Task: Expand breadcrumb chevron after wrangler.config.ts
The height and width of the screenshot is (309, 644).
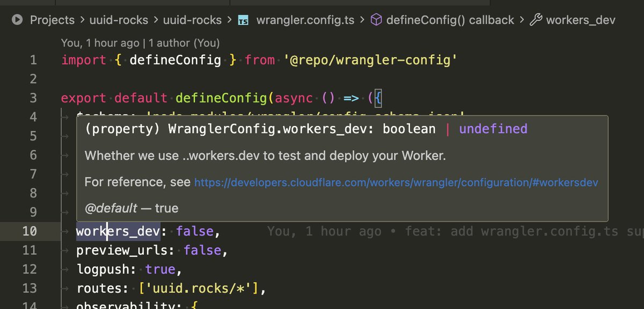Action: (x=363, y=20)
